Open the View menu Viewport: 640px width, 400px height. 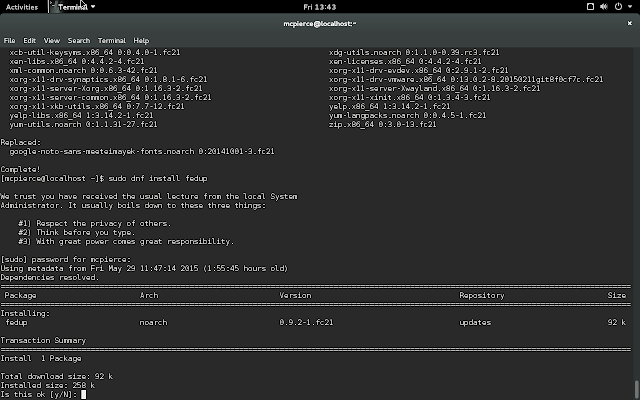coord(52,40)
